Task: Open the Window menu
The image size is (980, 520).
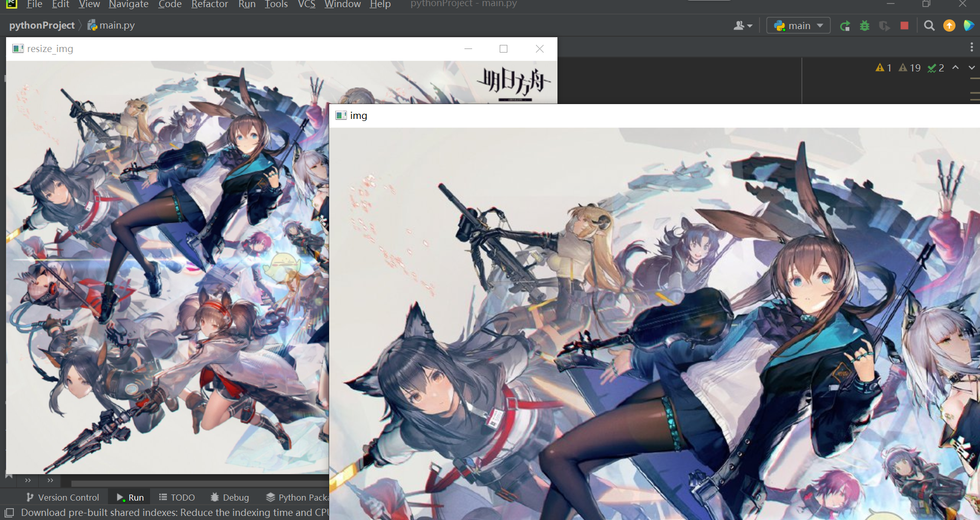Action: pos(342,4)
